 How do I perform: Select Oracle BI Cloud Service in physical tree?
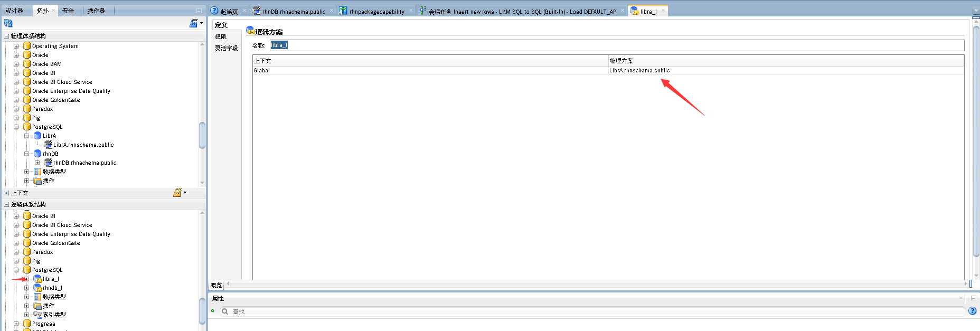pyautogui.click(x=62, y=82)
